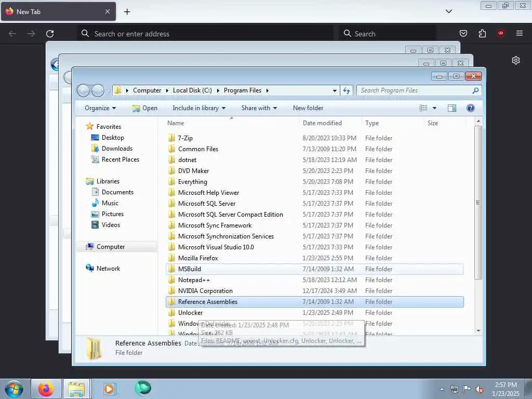Viewport: 532px width, 399px height.
Task: Click Program Files breadcrumb segment
Action: coord(243,90)
